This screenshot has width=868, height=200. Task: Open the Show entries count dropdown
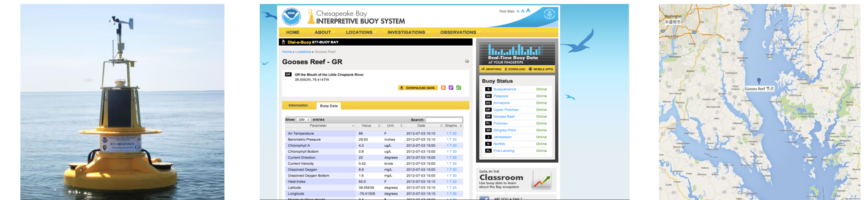(x=303, y=119)
